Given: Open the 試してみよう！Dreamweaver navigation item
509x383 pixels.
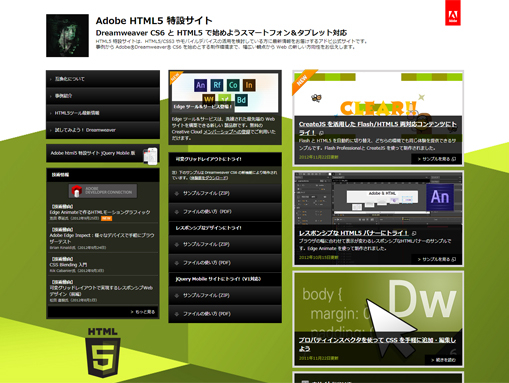Looking at the screenshot, I should point(103,130).
